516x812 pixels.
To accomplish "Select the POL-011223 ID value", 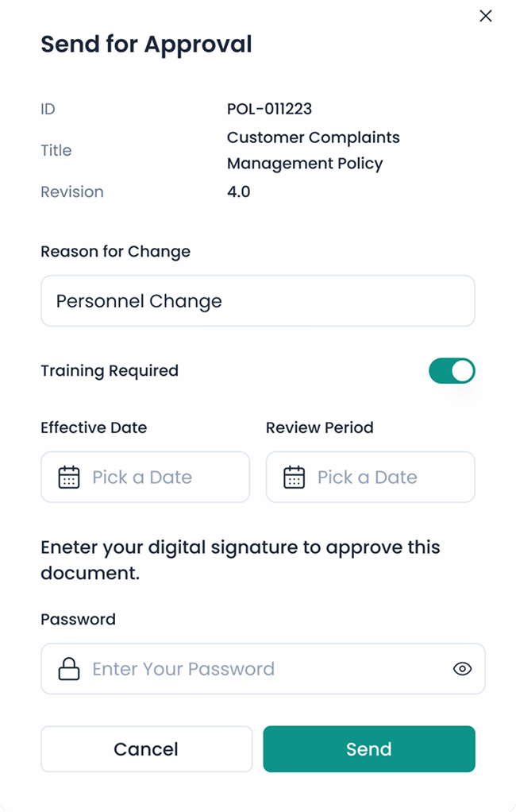I will point(270,109).
